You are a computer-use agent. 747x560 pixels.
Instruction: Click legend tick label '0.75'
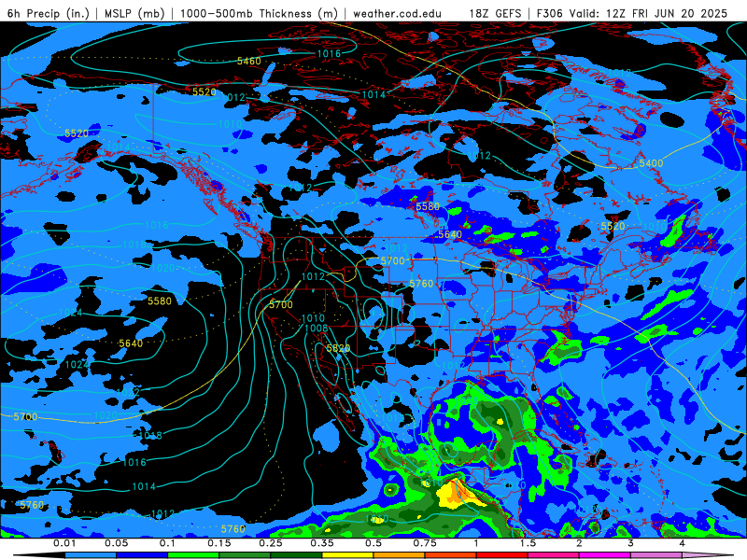[425, 543]
